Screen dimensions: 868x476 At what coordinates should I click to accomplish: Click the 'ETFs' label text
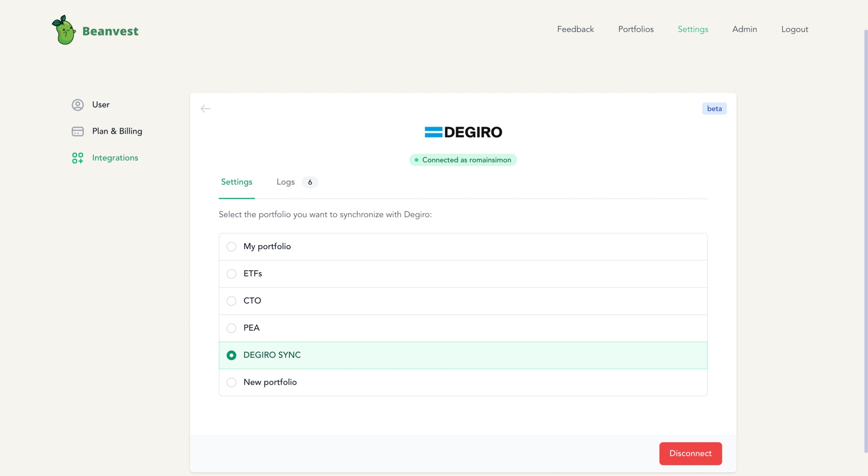click(252, 274)
